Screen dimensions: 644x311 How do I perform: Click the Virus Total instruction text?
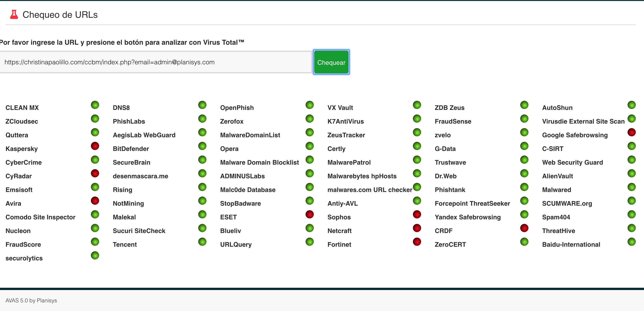tap(122, 42)
